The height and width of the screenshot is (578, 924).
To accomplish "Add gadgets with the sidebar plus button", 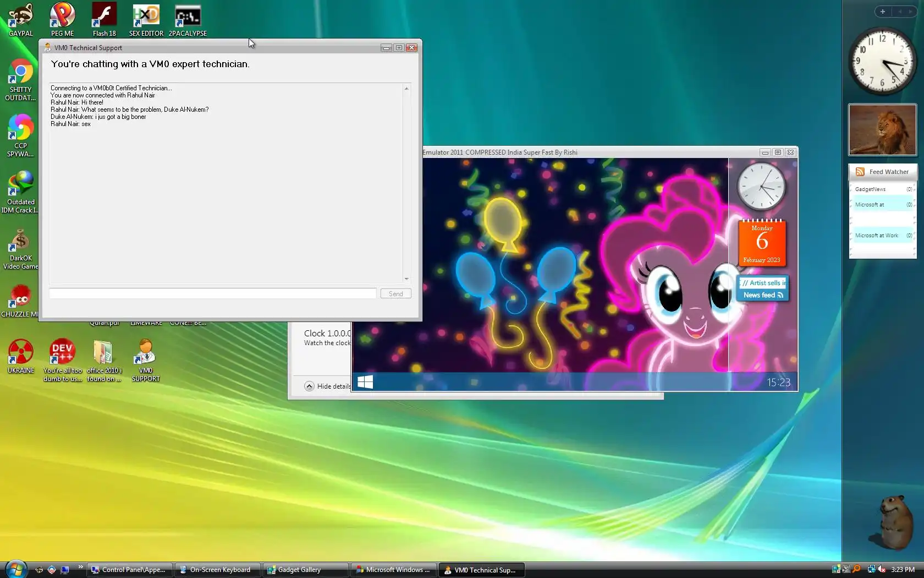I will click(x=882, y=12).
